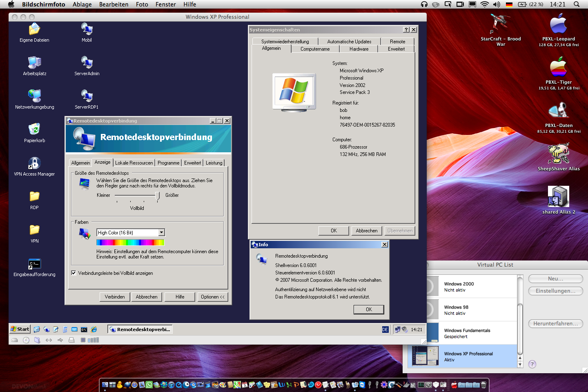This screenshot has height=392, width=588.
Task: Open the Erweitert tab in Remotedesktopverbindung
Action: tap(192, 163)
